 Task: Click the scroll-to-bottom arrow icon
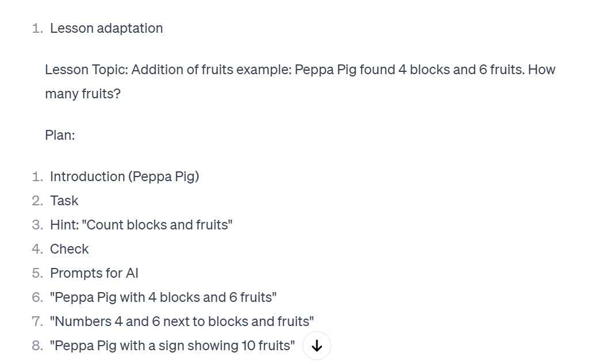tap(317, 346)
